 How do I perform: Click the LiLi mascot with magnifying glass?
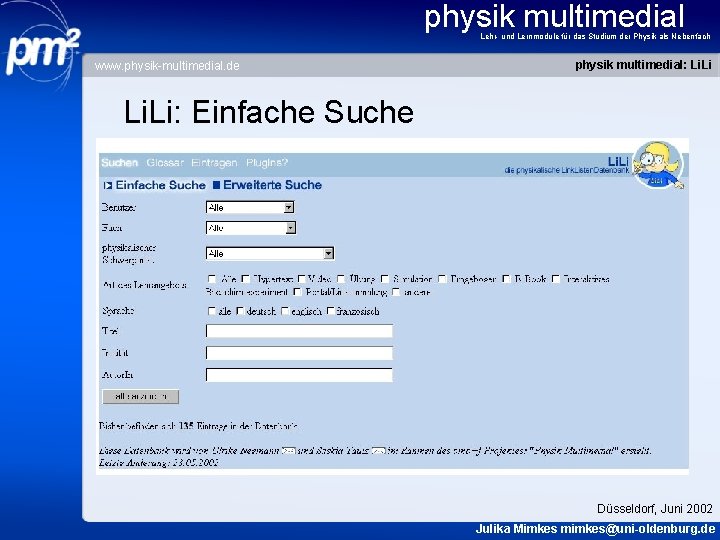coord(658,164)
